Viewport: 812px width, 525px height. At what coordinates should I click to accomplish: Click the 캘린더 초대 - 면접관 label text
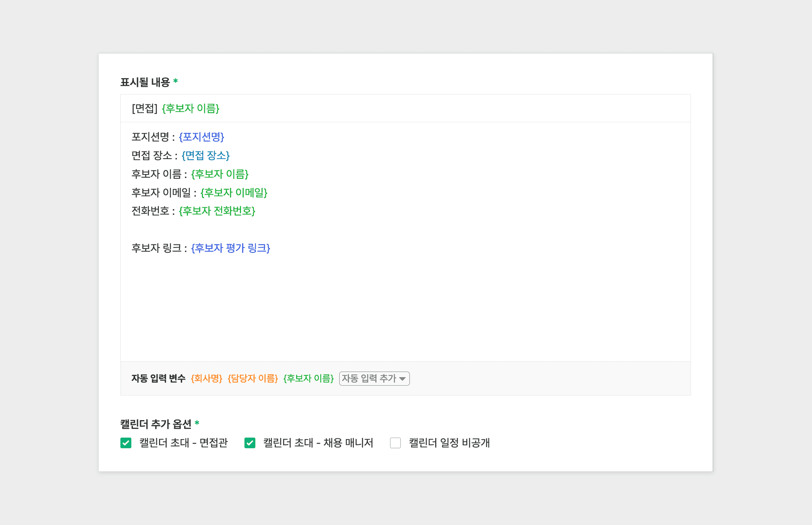coord(183,443)
